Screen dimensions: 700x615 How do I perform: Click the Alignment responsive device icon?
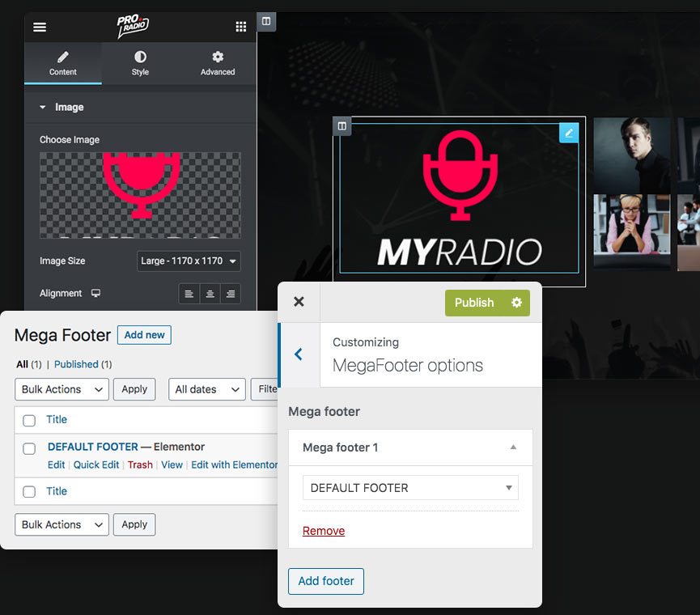[x=95, y=293]
